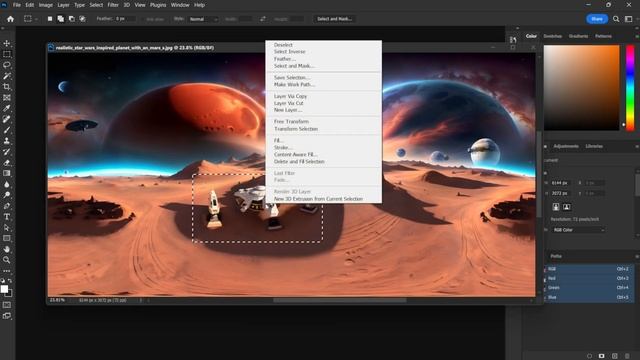The image size is (640, 360).
Task: Select the Blur tool
Action: pyautogui.click(x=7, y=184)
